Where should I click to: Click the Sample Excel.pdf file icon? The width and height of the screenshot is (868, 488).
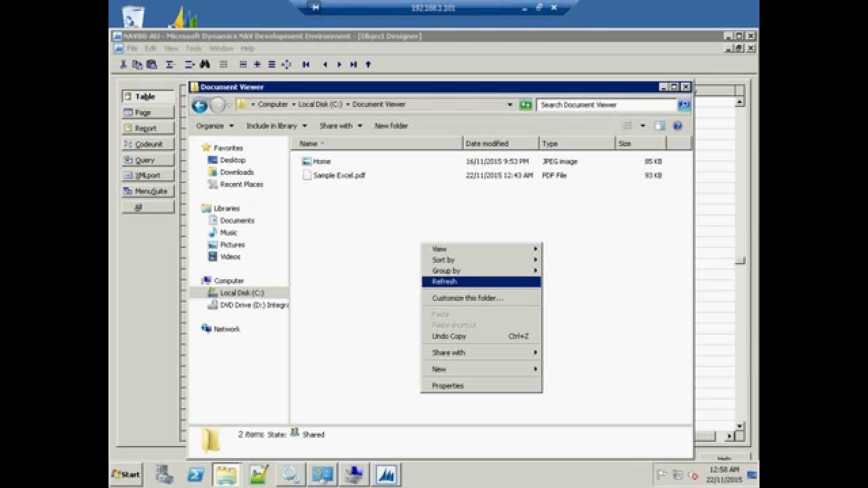tap(307, 175)
